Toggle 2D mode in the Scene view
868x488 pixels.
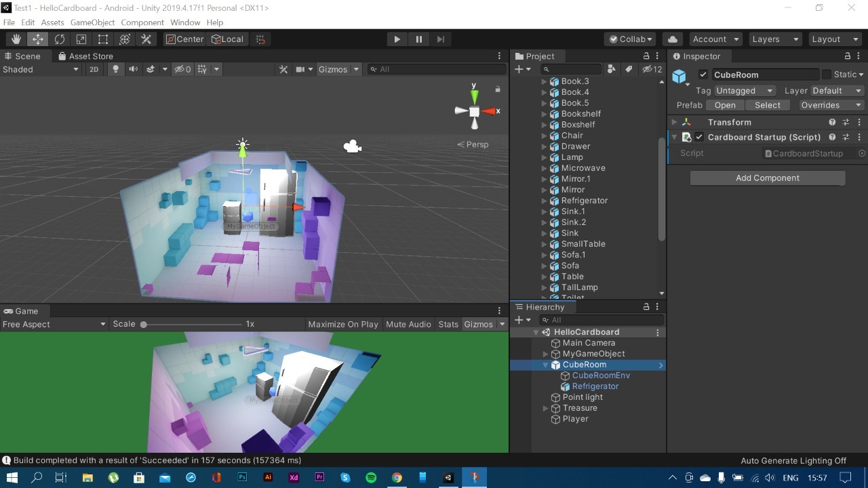pyautogui.click(x=94, y=69)
